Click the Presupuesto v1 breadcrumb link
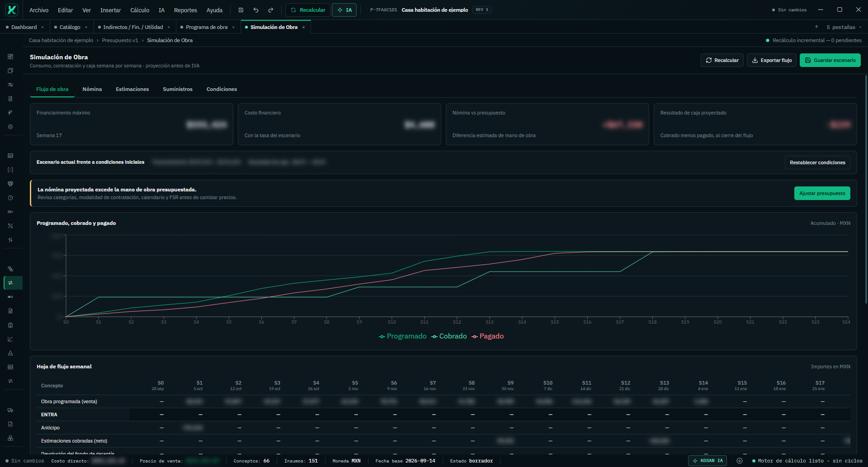Viewport: 868px width, 467px height. tap(120, 40)
